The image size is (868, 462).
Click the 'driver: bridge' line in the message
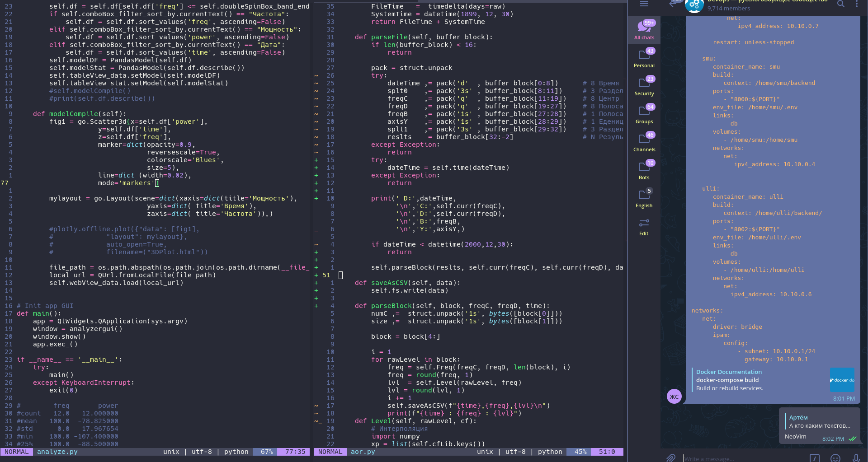[737, 327]
